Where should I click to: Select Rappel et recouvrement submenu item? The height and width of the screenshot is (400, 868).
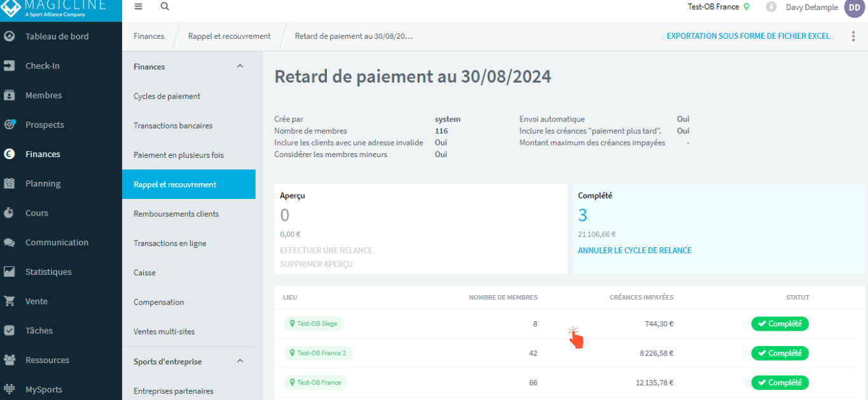click(x=189, y=184)
